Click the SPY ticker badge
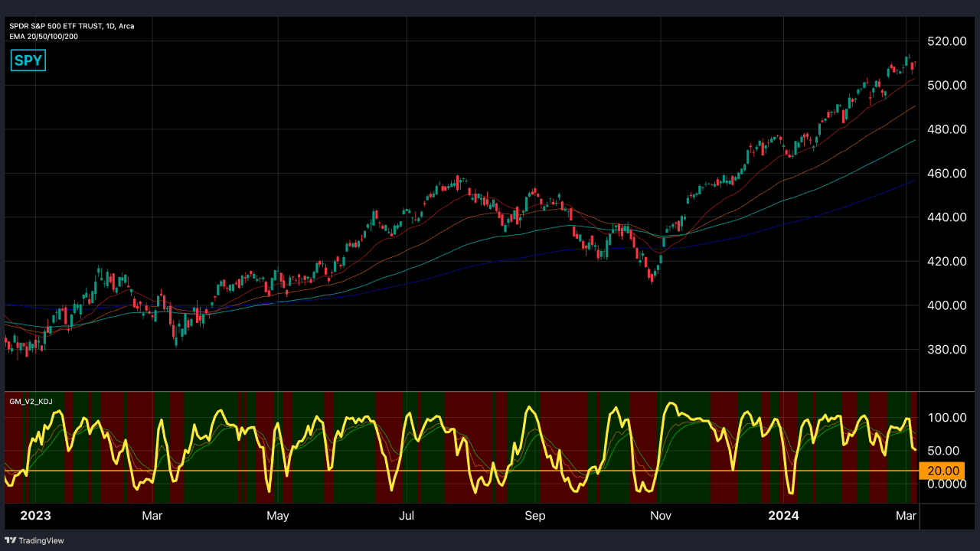Viewport: 980px width, 551px height. [x=29, y=60]
